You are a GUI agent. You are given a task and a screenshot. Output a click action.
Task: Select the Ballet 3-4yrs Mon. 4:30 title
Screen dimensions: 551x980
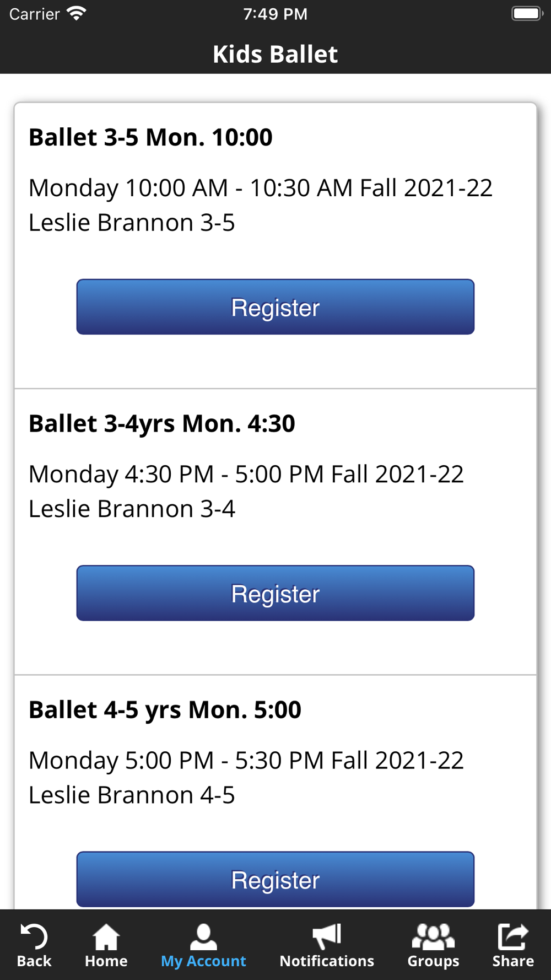click(162, 424)
